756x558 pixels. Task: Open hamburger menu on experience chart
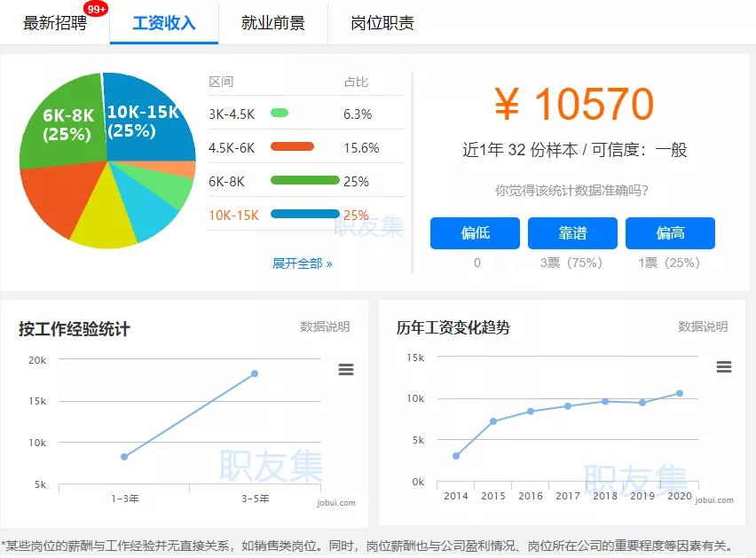coord(346,370)
